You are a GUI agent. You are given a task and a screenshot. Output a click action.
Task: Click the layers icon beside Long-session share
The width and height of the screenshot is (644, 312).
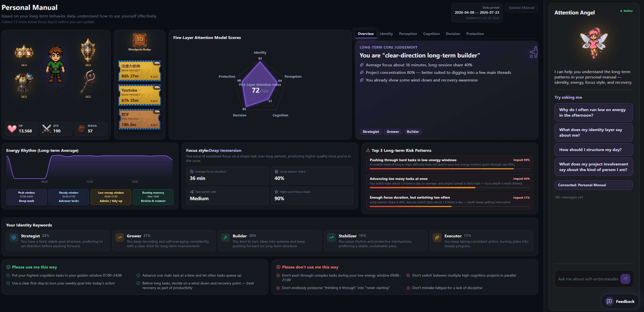[x=276, y=172]
